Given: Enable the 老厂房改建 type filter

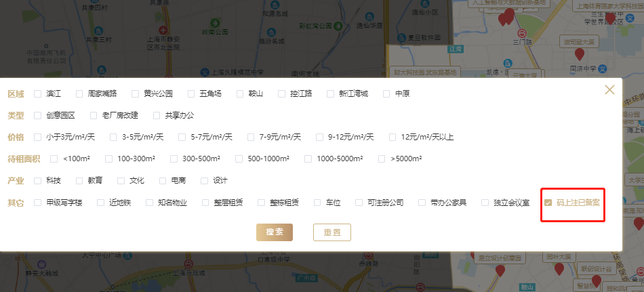Looking at the screenshot, I should 94,115.
